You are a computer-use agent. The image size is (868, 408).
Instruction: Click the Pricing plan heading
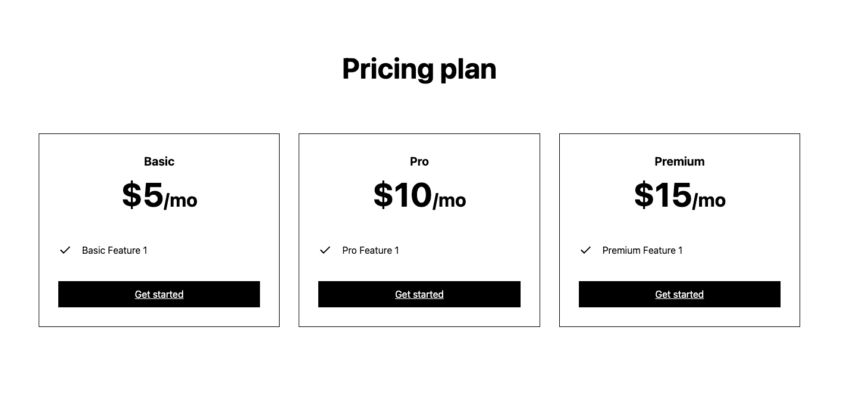click(x=419, y=68)
